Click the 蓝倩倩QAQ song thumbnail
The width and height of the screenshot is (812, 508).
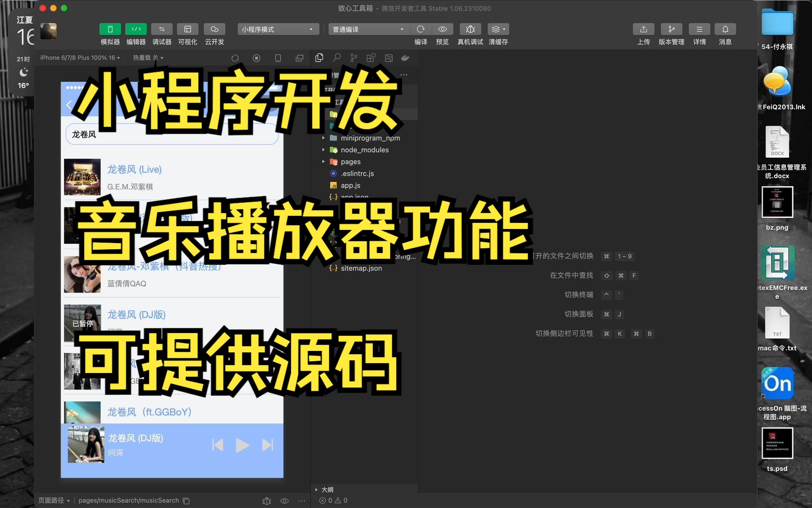tap(82, 274)
